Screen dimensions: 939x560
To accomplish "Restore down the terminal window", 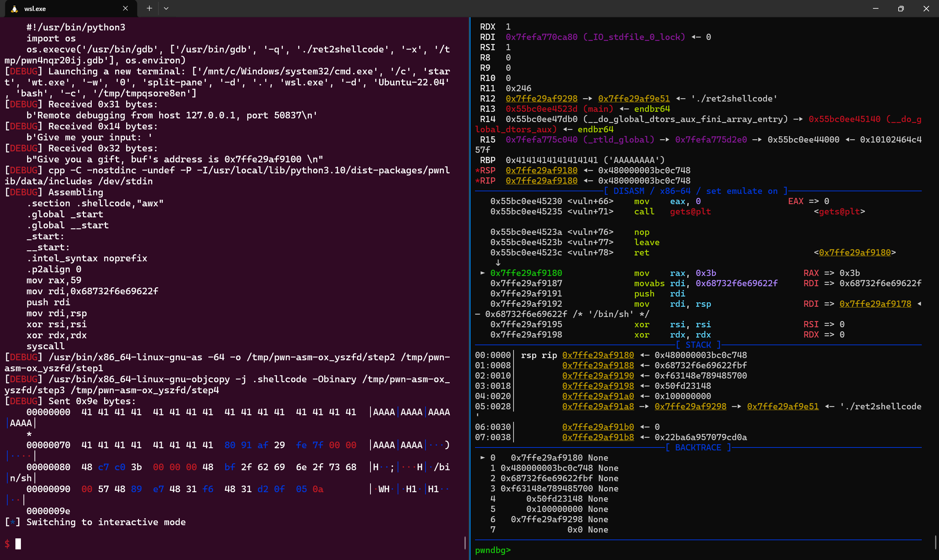I will tap(901, 8).
